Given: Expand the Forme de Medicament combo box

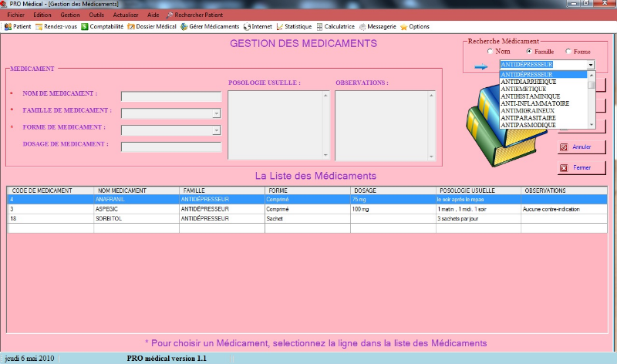Looking at the screenshot, I should pos(217,130).
